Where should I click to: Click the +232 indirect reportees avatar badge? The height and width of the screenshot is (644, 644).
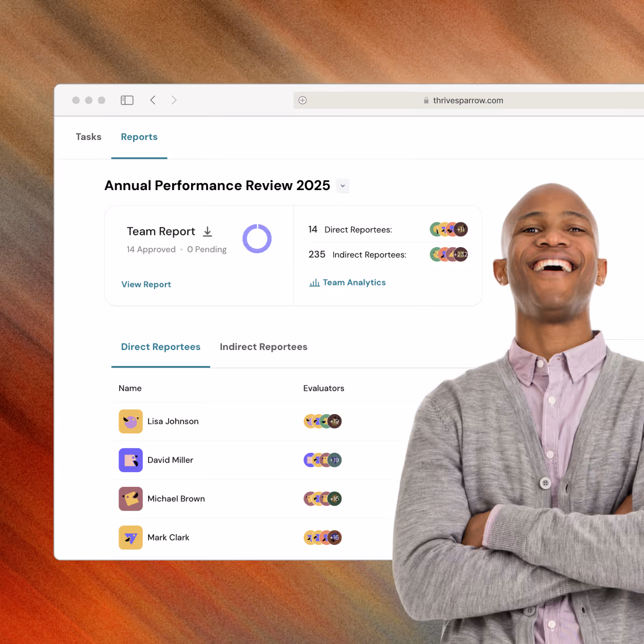(x=461, y=255)
